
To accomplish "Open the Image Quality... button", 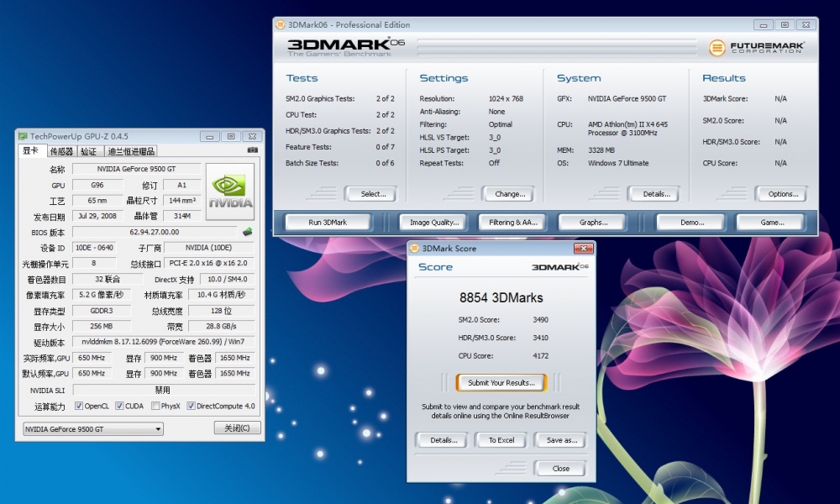I will click(433, 223).
